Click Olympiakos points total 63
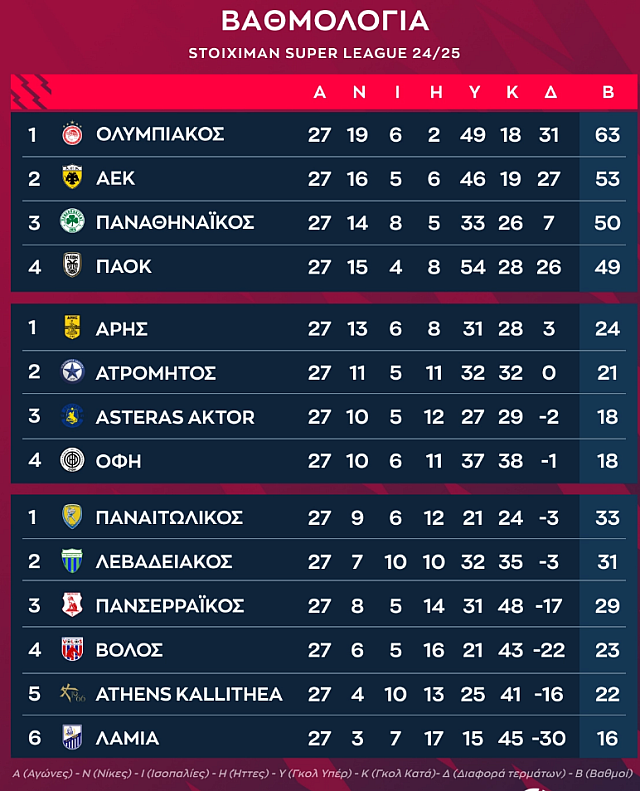Image resolution: width=640 pixels, height=791 pixels. [x=607, y=135]
